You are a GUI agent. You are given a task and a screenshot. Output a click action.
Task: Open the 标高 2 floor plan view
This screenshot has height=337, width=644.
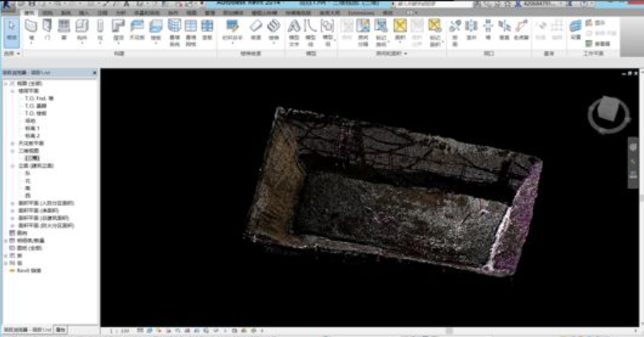(32, 136)
